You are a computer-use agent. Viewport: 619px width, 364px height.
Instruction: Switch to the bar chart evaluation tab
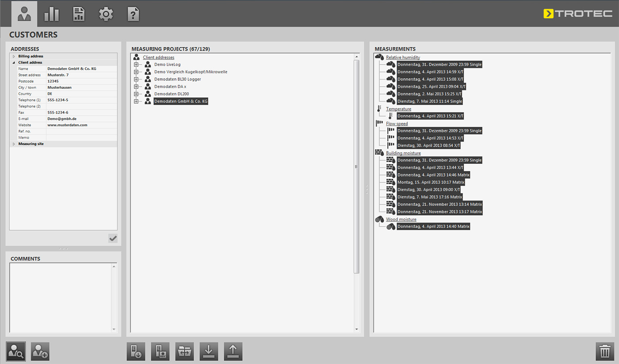coord(52,14)
